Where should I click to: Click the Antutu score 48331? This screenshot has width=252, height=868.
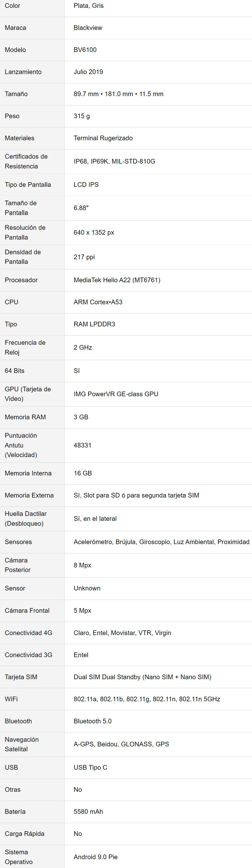pyautogui.click(x=83, y=445)
